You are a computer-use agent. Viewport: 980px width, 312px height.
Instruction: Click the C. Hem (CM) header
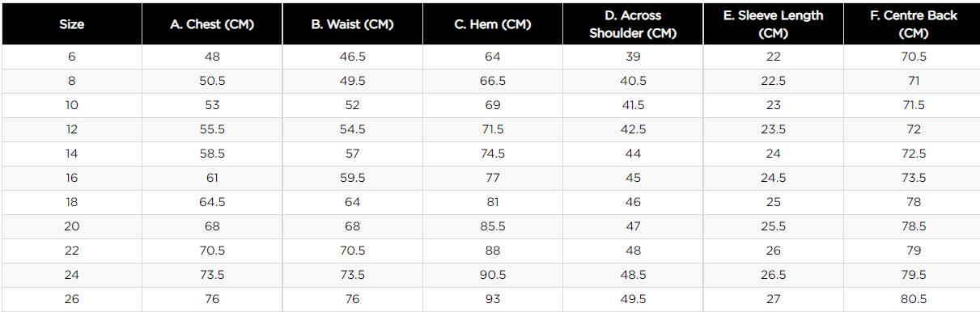click(493, 24)
